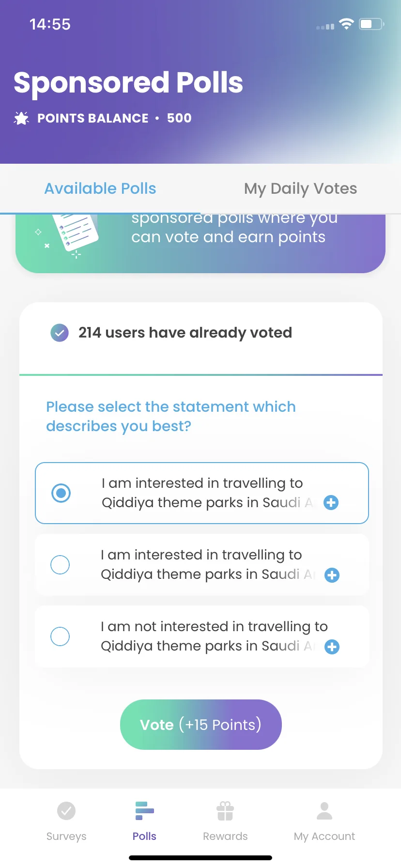The image size is (401, 868).
Task: Tap the Surveys checkmark icon
Action: [x=66, y=810]
